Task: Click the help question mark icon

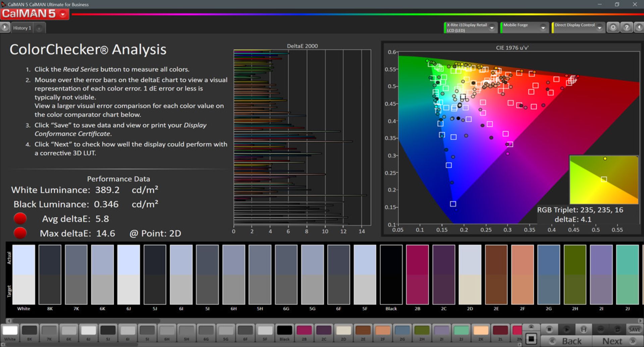Action: tap(626, 27)
